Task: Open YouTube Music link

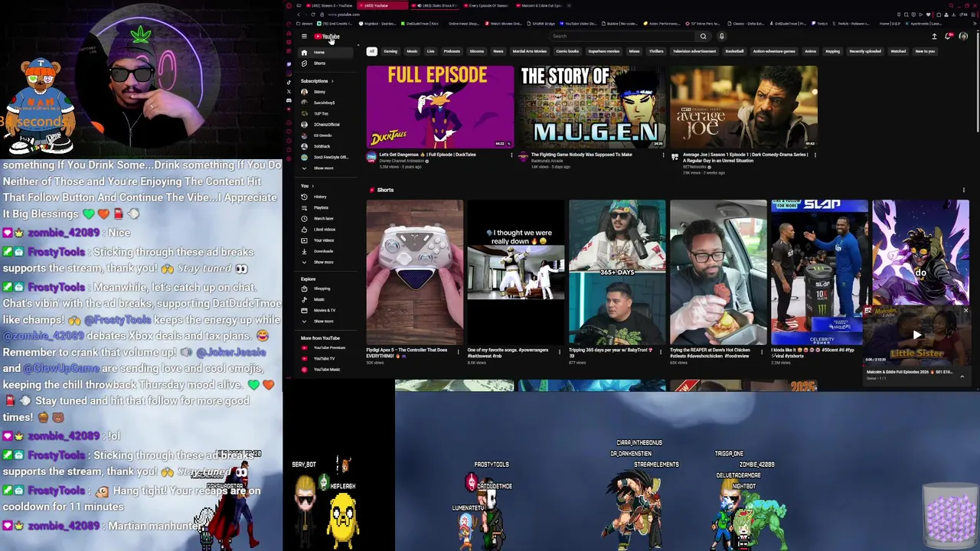Action: pyautogui.click(x=326, y=369)
